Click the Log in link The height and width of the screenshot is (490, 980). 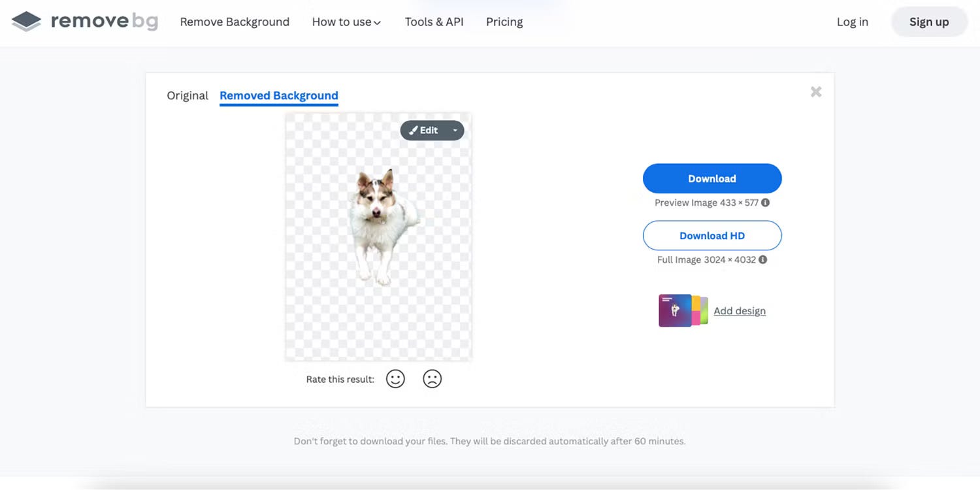tap(853, 22)
